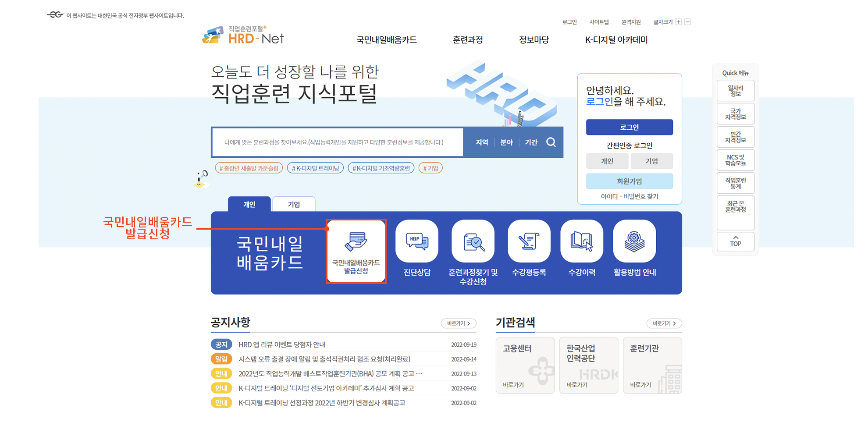
Task: Open the 한국산업인력공단 card
Action: (x=589, y=365)
